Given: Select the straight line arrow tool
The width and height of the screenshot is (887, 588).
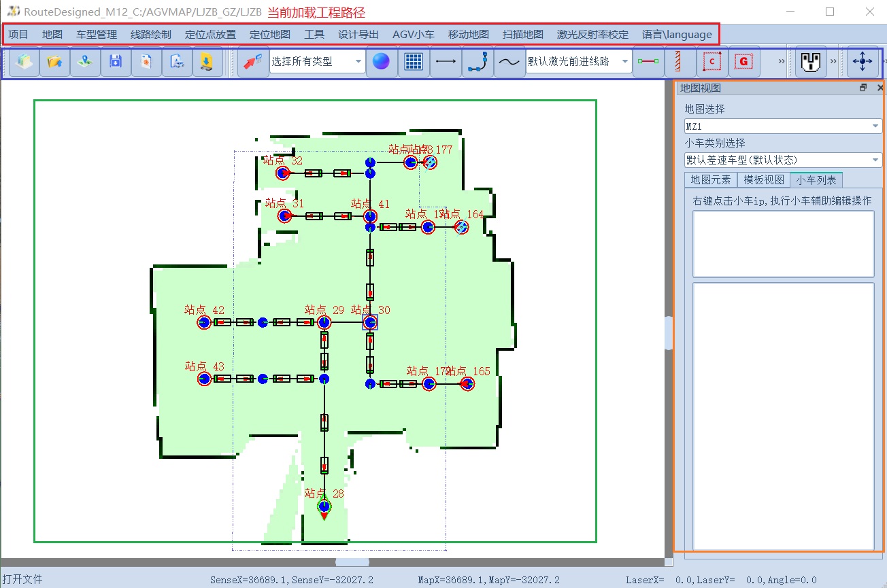Looking at the screenshot, I should tap(446, 62).
